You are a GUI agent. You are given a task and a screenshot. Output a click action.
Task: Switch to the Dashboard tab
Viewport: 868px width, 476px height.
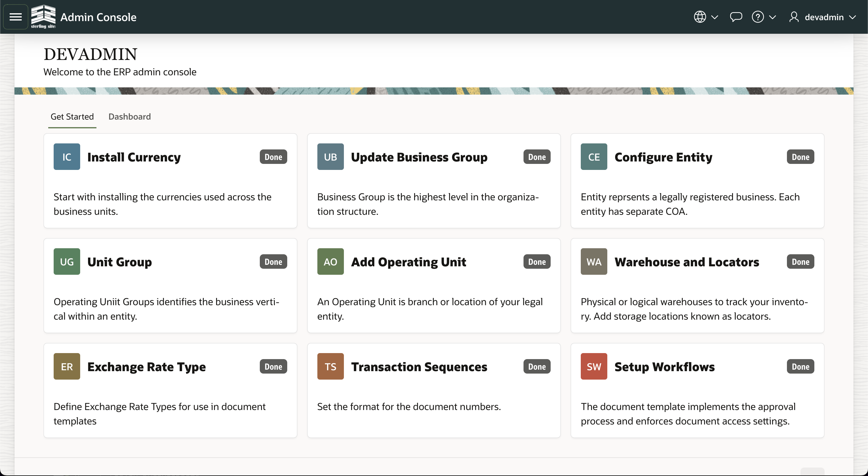click(129, 117)
